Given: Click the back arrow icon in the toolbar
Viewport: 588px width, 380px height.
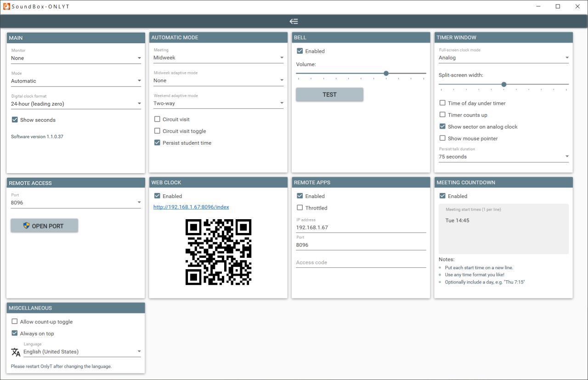Looking at the screenshot, I should coord(294,21).
